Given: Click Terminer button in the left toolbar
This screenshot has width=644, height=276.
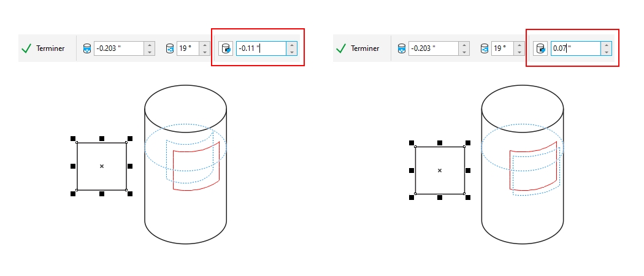Looking at the screenshot, I should pyautogui.click(x=43, y=48).
